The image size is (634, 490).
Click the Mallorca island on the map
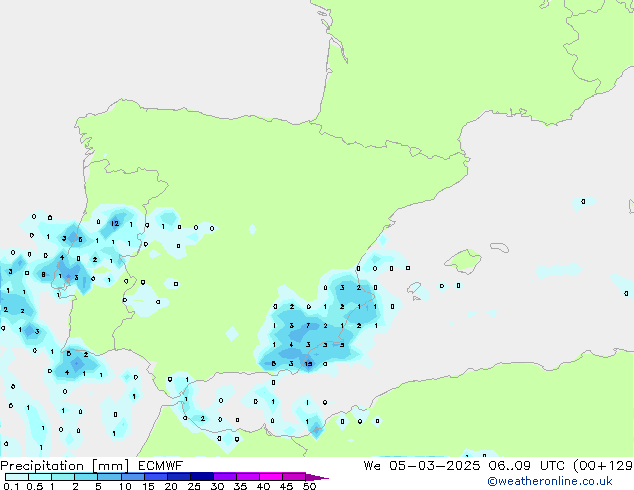(x=463, y=261)
